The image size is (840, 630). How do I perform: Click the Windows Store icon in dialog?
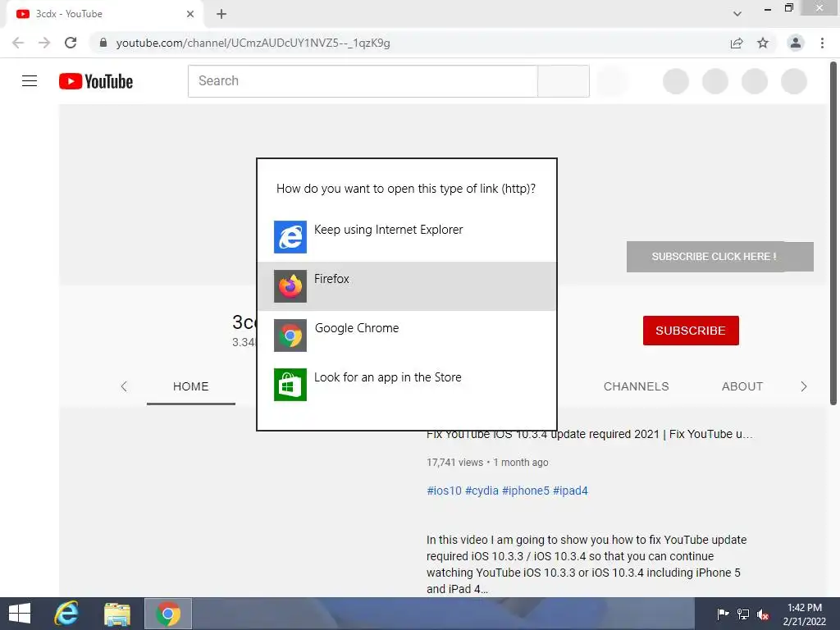pyautogui.click(x=290, y=385)
